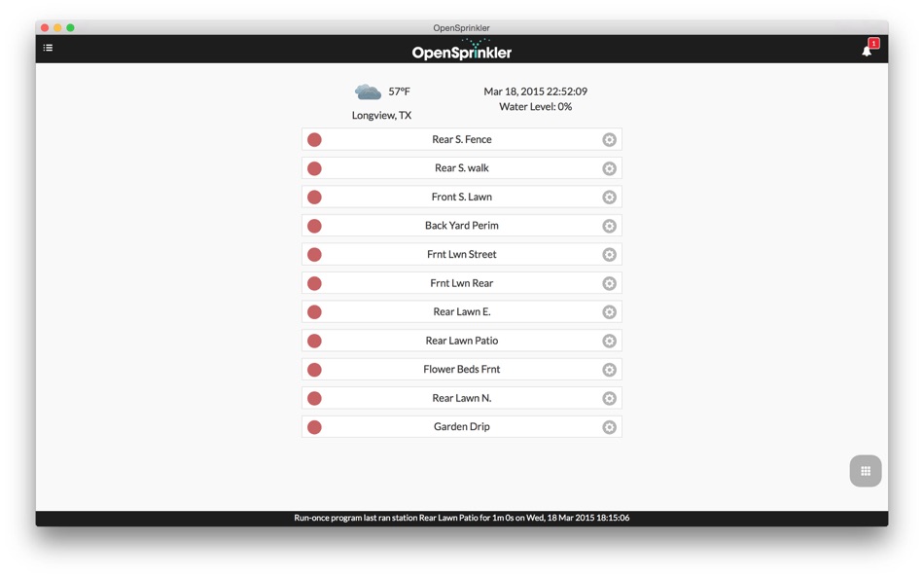Toggle red status dot for Rear S. Fence
This screenshot has width=924, height=578.
(315, 140)
